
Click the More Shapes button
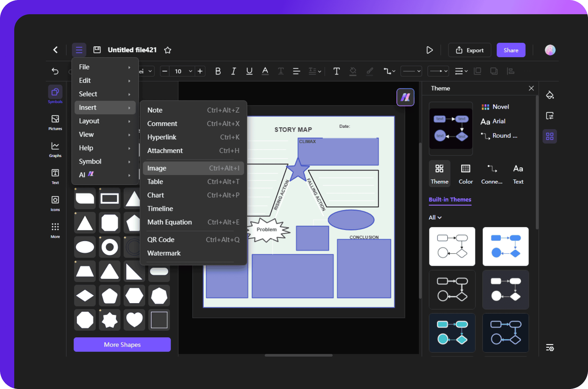[x=121, y=345]
